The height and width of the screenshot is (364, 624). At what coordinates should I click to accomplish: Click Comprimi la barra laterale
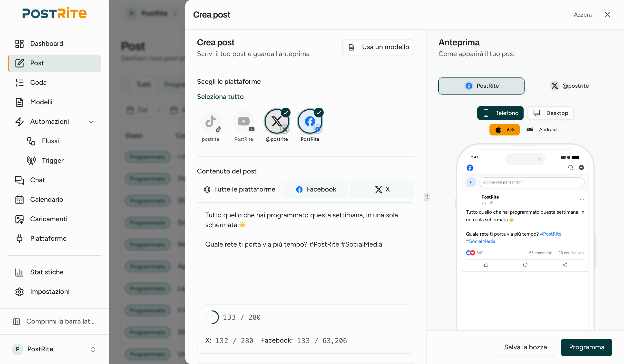pyautogui.click(x=54, y=321)
